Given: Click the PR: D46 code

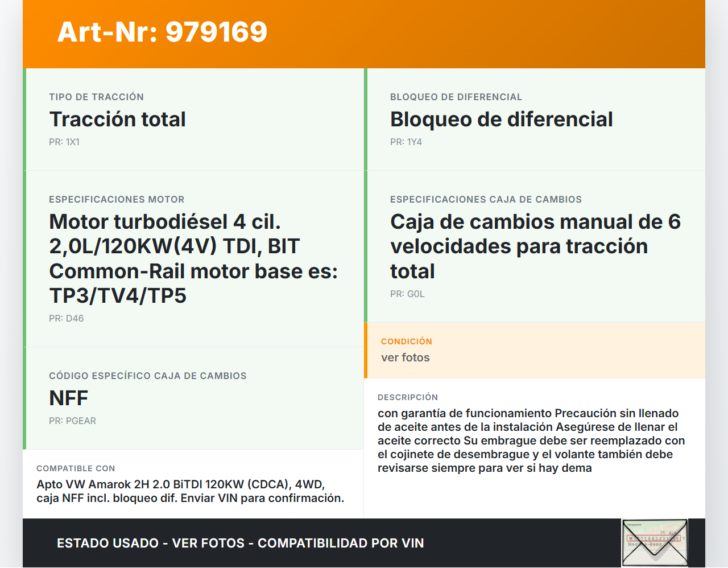Looking at the screenshot, I should tap(67, 319).
